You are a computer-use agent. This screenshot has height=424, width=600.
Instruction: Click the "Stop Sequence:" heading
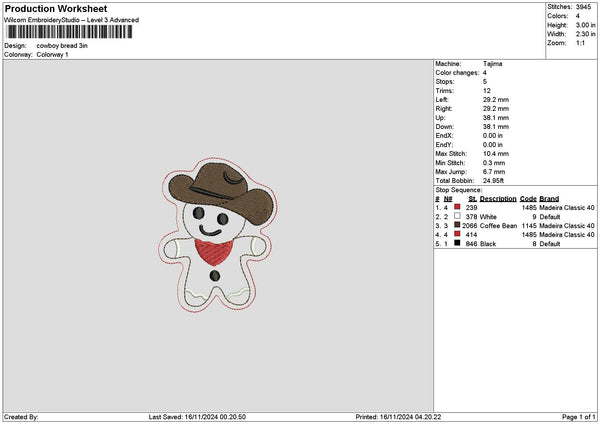tap(459, 190)
